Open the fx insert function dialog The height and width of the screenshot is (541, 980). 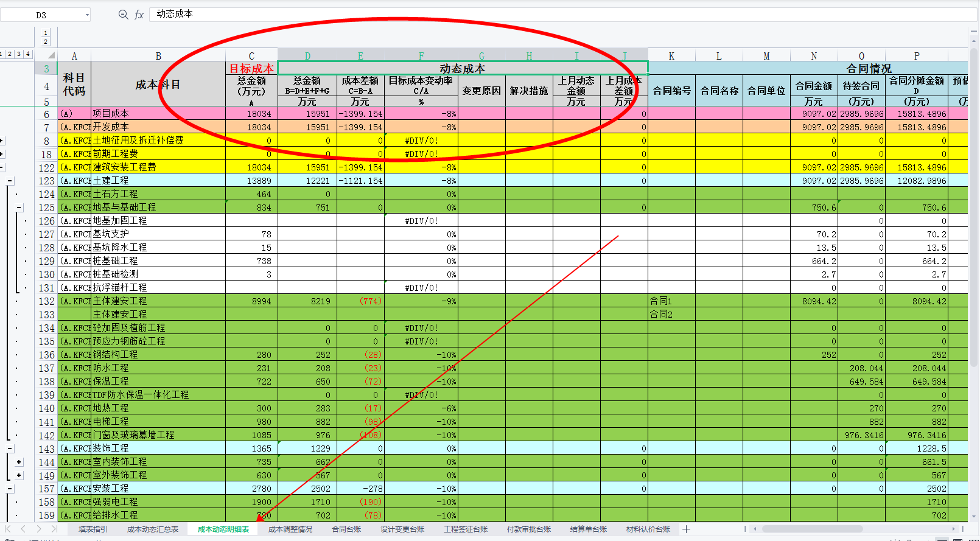[139, 15]
